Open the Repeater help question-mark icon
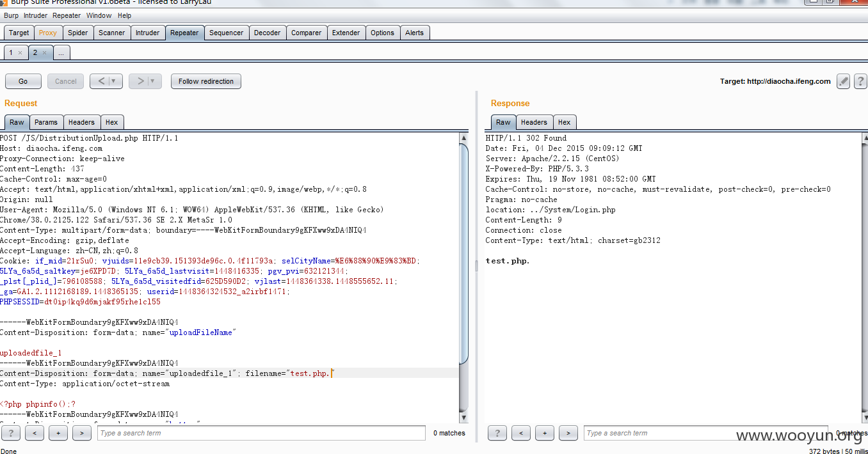The image size is (868, 454). [860, 81]
